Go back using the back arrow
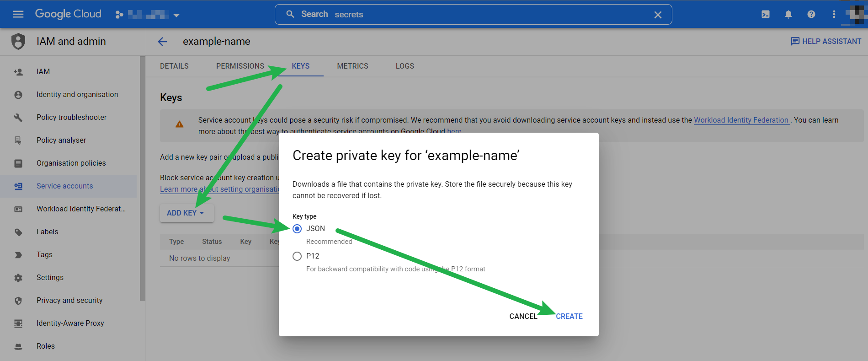 pos(162,42)
